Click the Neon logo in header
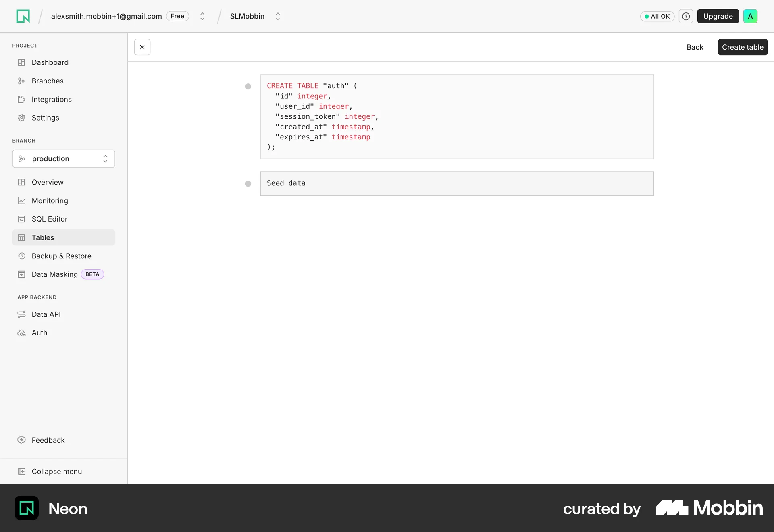774x532 pixels. point(23,16)
